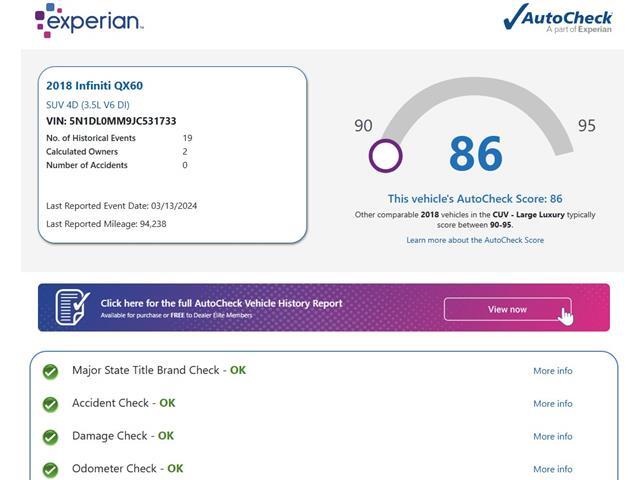
Task: Click Major State Title Brand Check - OK text
Action: [x=159, y=370]
